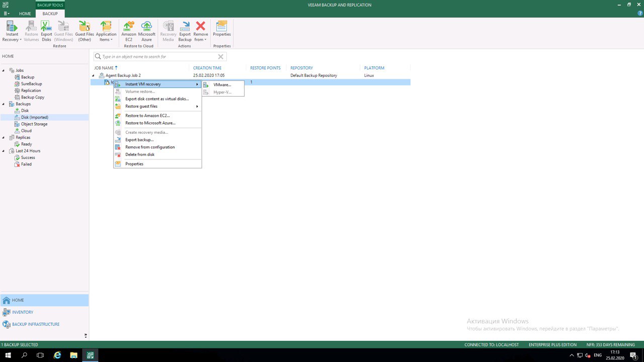Click the navigation pane overflow chevron
The height and width of the screenshot is (362, 644).
click(86, 335)
